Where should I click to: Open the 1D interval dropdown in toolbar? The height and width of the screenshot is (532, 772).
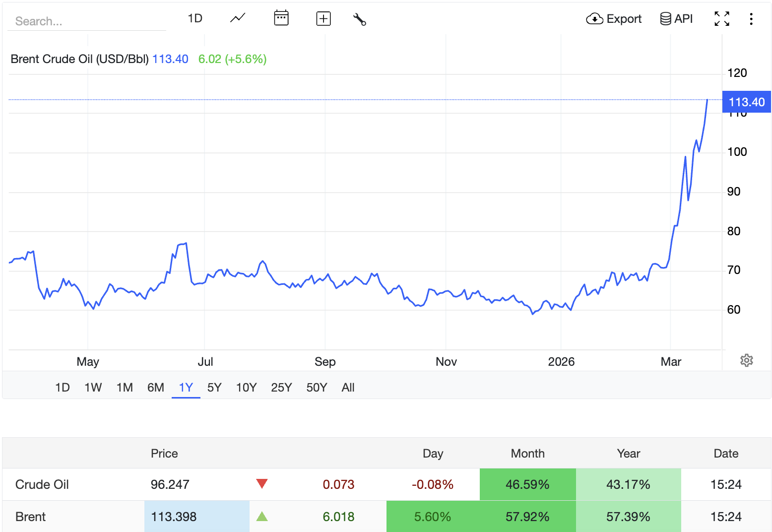click(195, 18)
